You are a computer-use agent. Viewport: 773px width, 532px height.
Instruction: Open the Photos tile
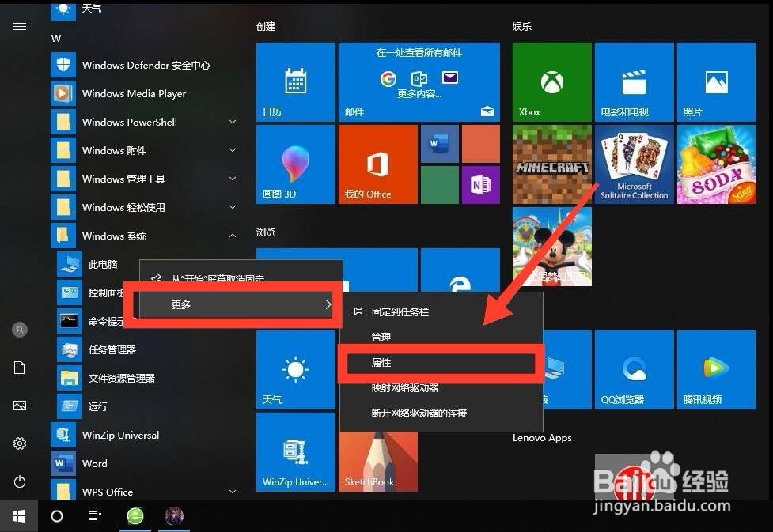(717, 81)
